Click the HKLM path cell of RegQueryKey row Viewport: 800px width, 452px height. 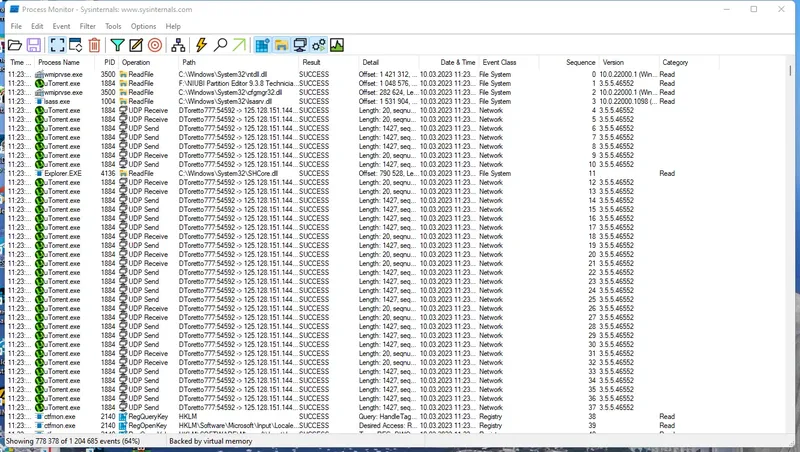pyautogui.click(x=188, y=416)
